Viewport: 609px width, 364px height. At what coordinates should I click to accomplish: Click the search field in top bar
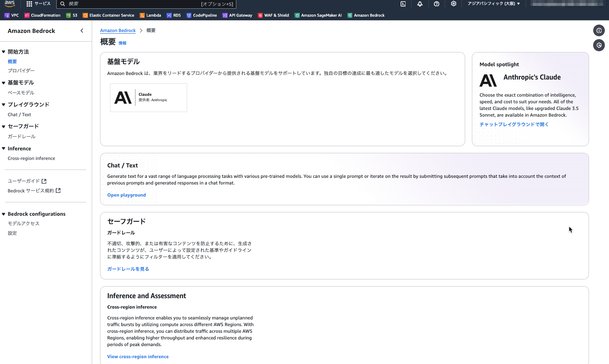tap(146, 4)
